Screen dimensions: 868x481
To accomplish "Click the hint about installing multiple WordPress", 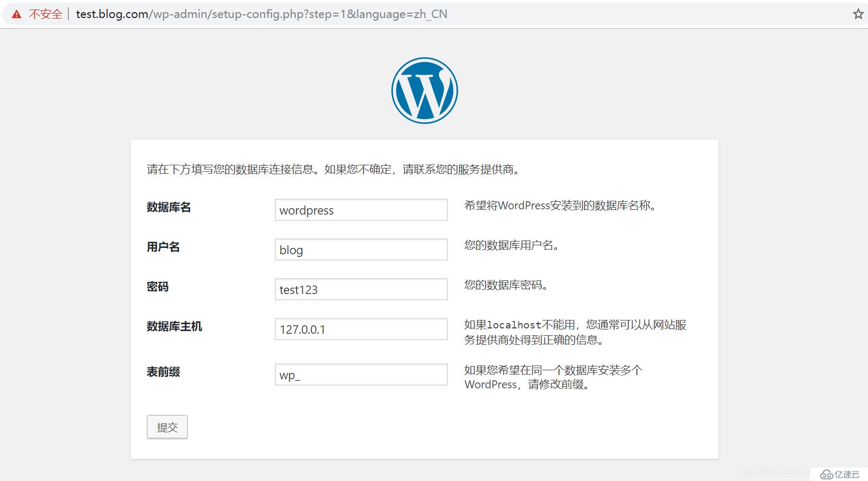I will 553,377.
